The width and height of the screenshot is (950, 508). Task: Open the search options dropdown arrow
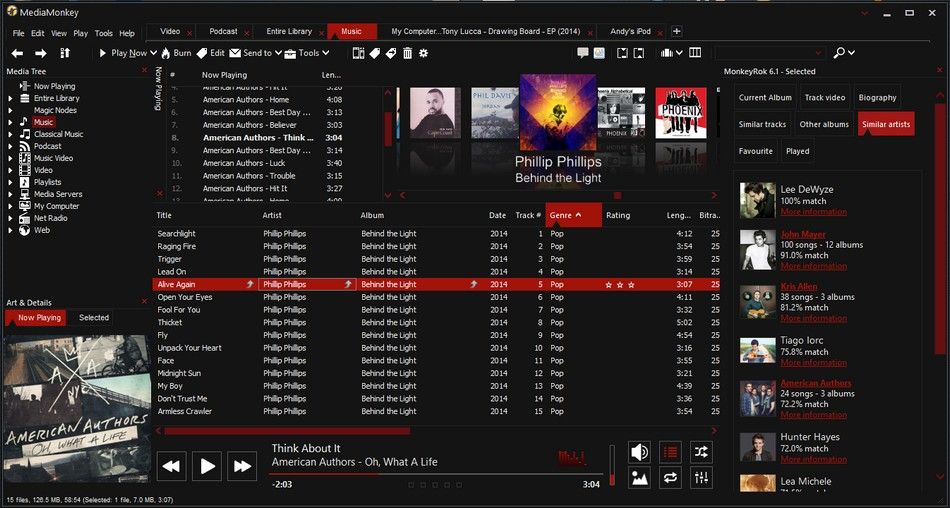pos(851,53)
